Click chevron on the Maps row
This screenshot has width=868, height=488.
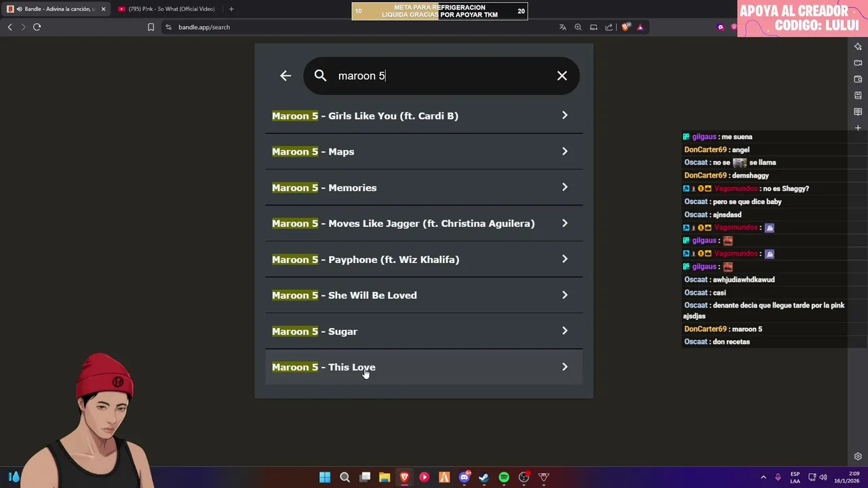click(x=565, y=151)
